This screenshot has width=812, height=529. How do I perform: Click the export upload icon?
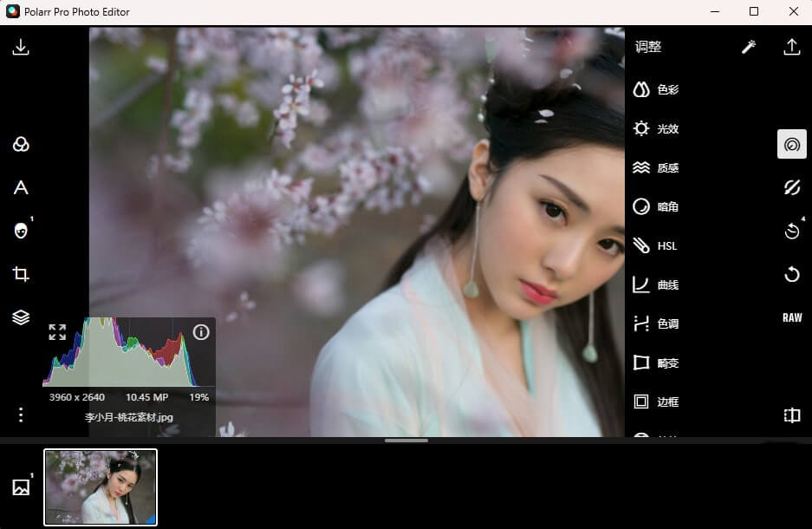pyautogui.click(x=792, y=47)
